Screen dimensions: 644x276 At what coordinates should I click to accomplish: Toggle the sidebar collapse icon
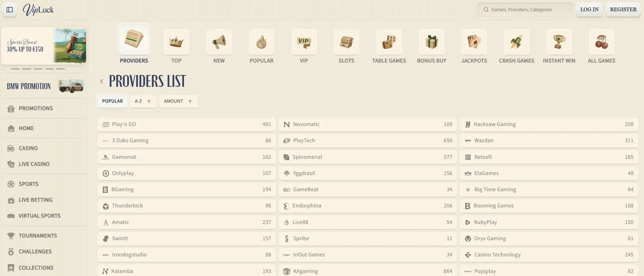point(10,9)
